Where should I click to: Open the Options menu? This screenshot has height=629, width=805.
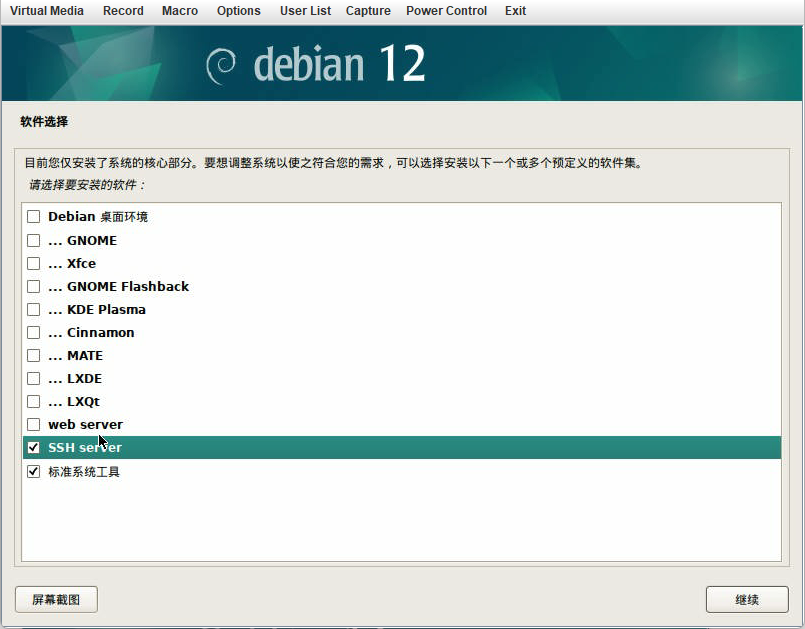pos(238,11)
